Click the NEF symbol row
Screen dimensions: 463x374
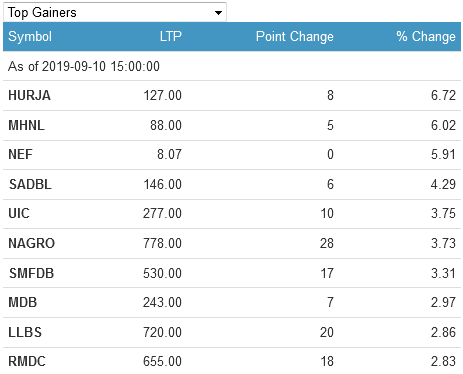tap(232, 155)
